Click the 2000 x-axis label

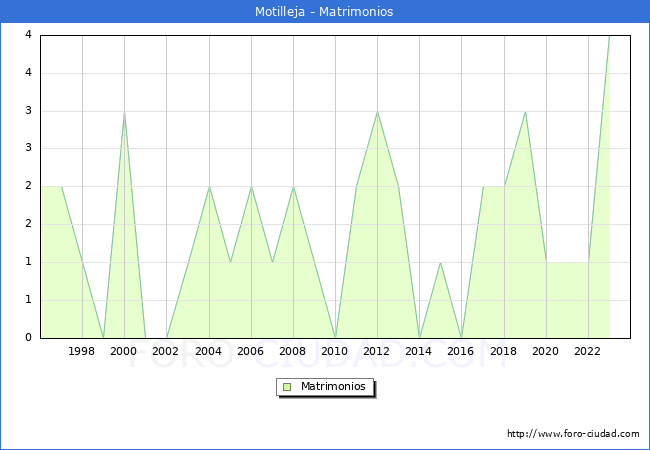coord(124,351)
